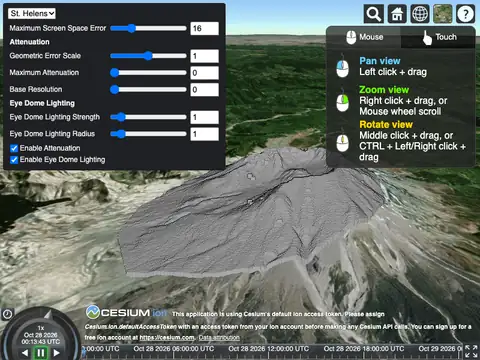Click the real-time clock icon
The image size is (480, 360).
(7, 314)
